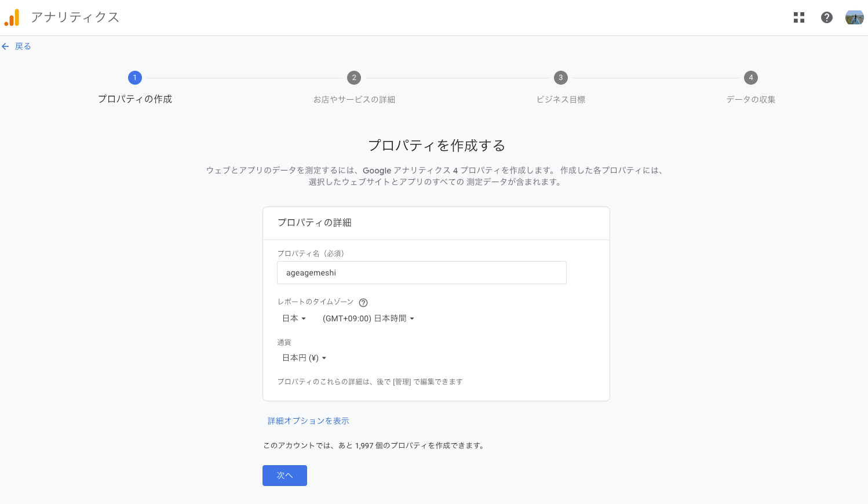Click inside the ageagemeshi property name field
Screen dimensions: 868x504
coord(421,273)
